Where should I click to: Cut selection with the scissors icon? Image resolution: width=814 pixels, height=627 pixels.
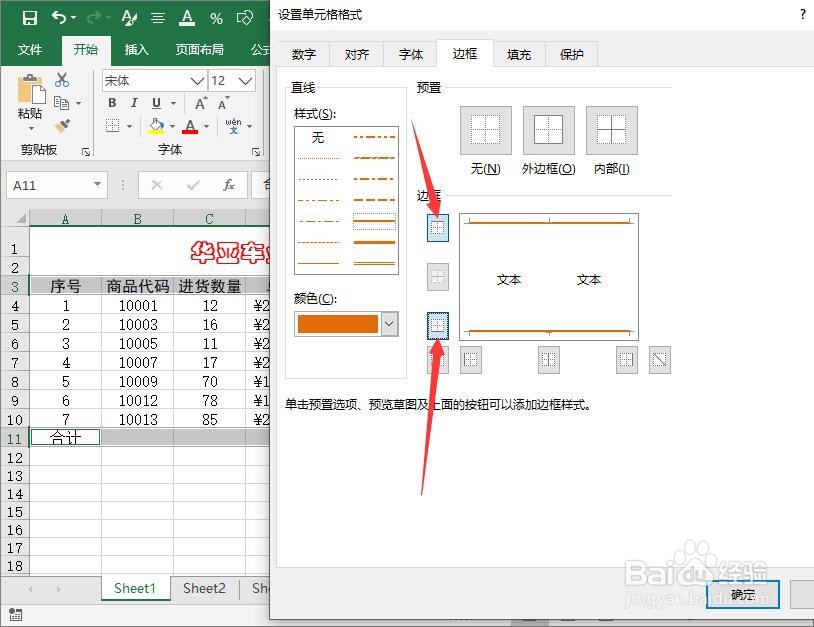[62, 79]
